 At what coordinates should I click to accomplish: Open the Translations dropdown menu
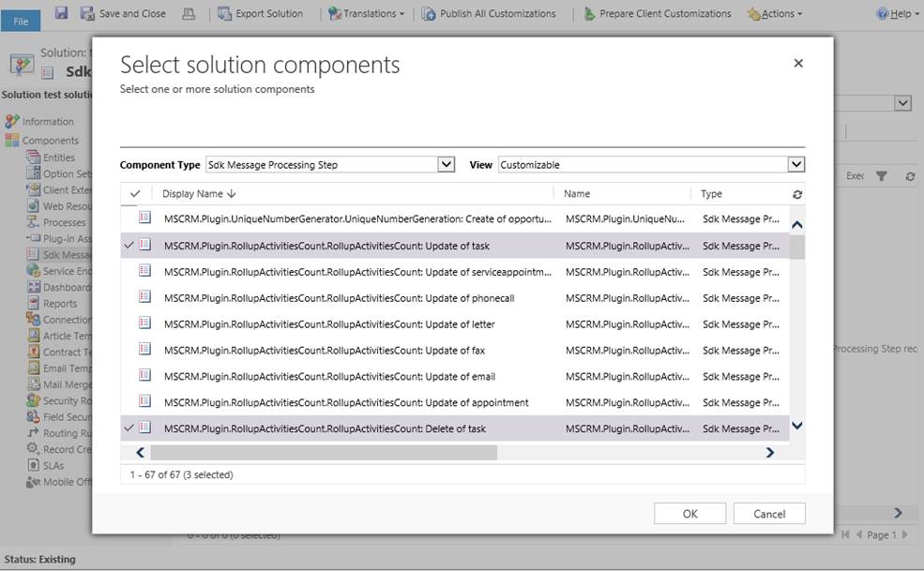point(366,13)
